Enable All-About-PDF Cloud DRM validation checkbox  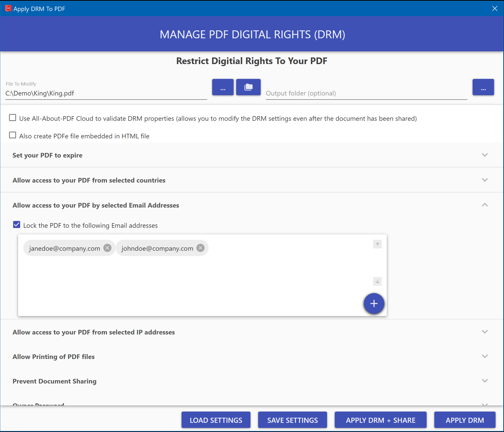coord(13,118)
